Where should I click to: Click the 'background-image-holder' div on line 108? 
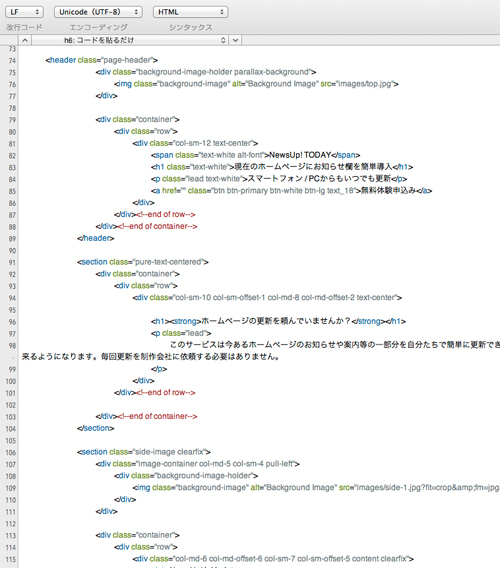(x=186, y=476)
